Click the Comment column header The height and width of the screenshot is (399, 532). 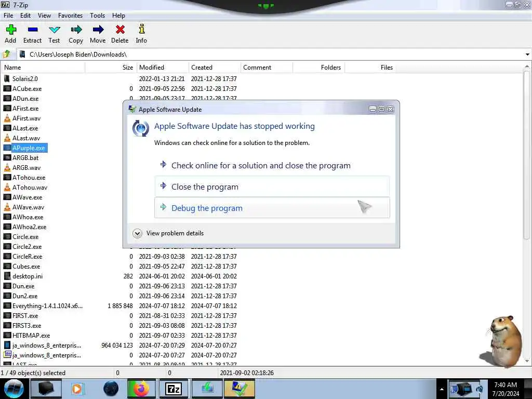(267, 68)
